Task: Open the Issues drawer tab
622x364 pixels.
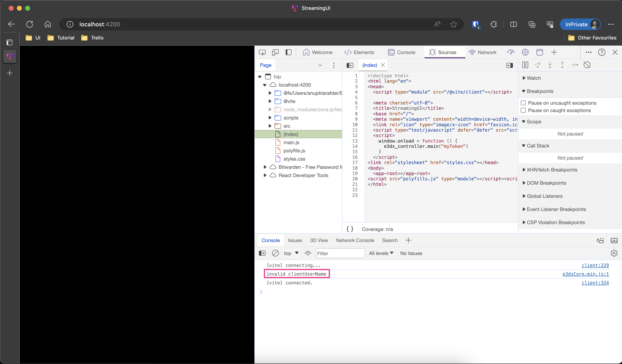Action: 295,240
